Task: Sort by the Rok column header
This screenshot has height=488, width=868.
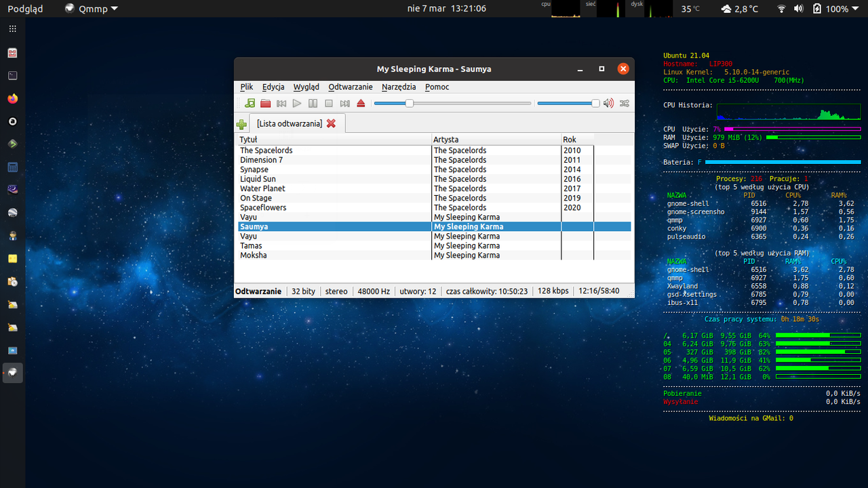Action: pos(577,140)
